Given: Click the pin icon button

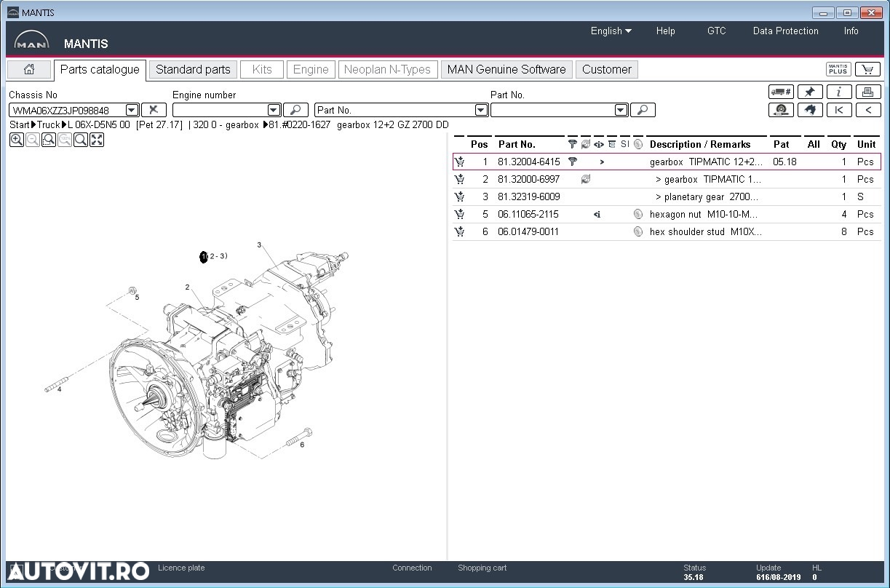Looking at the screenshot, I should pos(810,92).
